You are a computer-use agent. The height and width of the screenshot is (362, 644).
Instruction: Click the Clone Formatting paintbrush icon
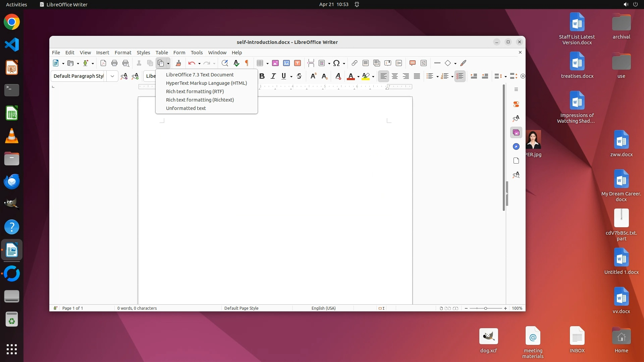coord(178,63)
